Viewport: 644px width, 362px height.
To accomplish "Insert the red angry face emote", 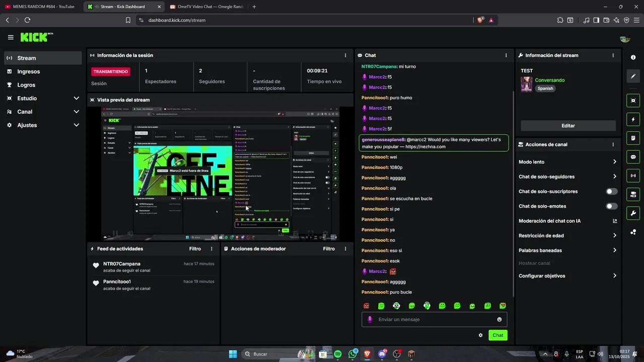I will 366,306.
